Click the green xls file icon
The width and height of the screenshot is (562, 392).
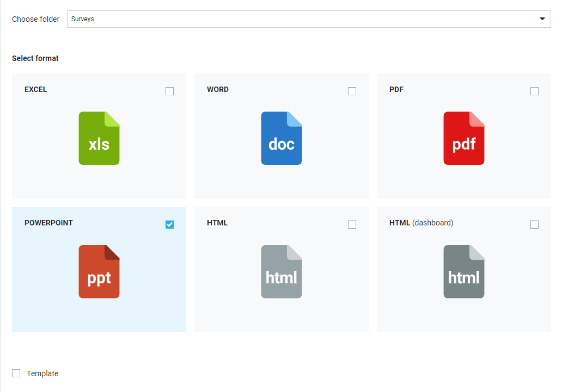coord(99,138)
